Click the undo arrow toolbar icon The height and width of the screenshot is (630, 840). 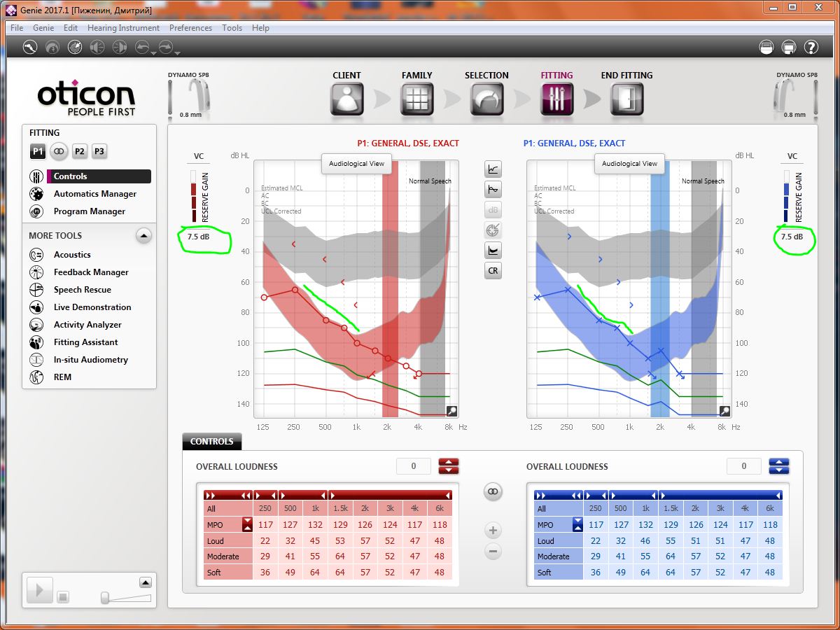coord(143,47)
